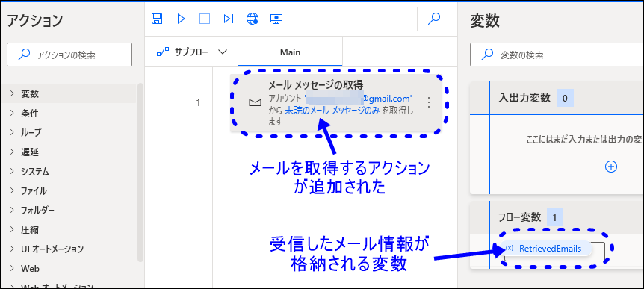Click the actions pane vertical scrollbar
This screenshot has width=644, height=289.
tap(140, 173)
